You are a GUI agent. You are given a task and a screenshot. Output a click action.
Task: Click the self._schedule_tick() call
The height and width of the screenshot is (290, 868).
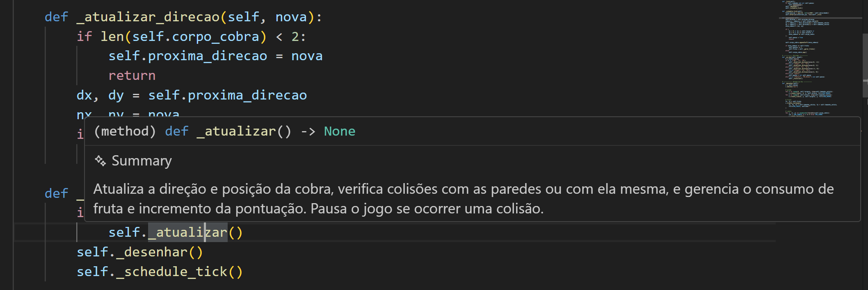point(160,271)
